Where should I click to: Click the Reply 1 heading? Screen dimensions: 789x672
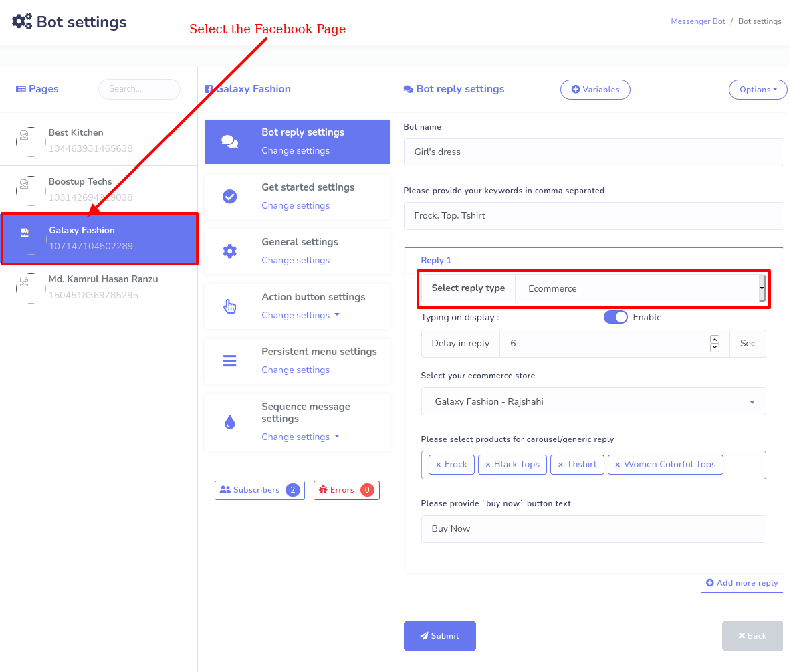coord(436,260)
